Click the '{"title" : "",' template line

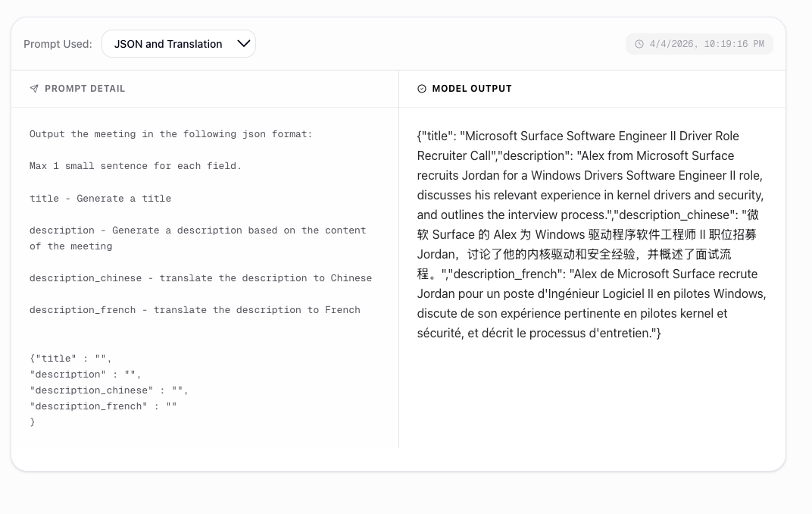pos(70,359)
